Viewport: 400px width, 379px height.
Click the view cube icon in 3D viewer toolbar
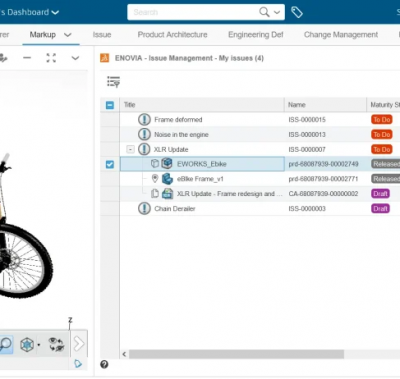point(27,344)
